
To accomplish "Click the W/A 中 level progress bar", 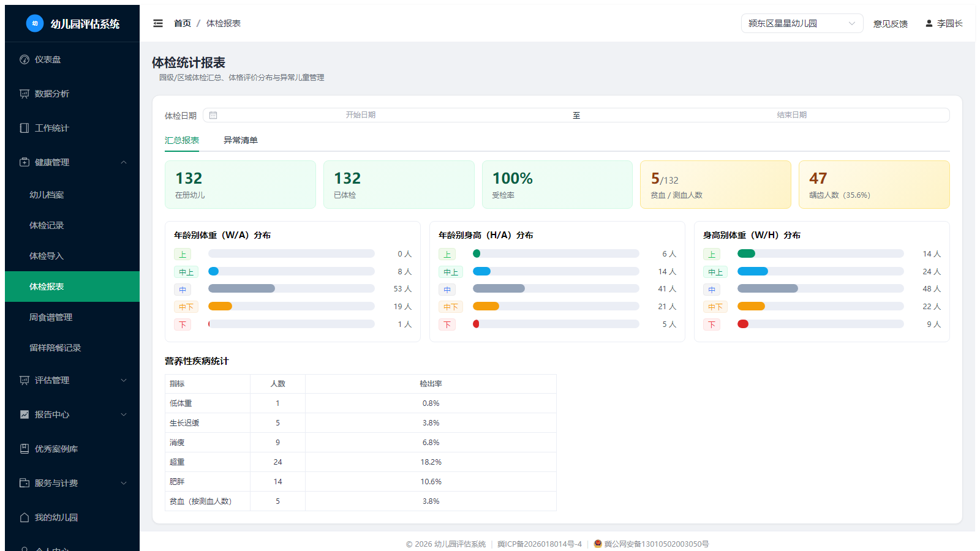I will (x=292, y=288).
